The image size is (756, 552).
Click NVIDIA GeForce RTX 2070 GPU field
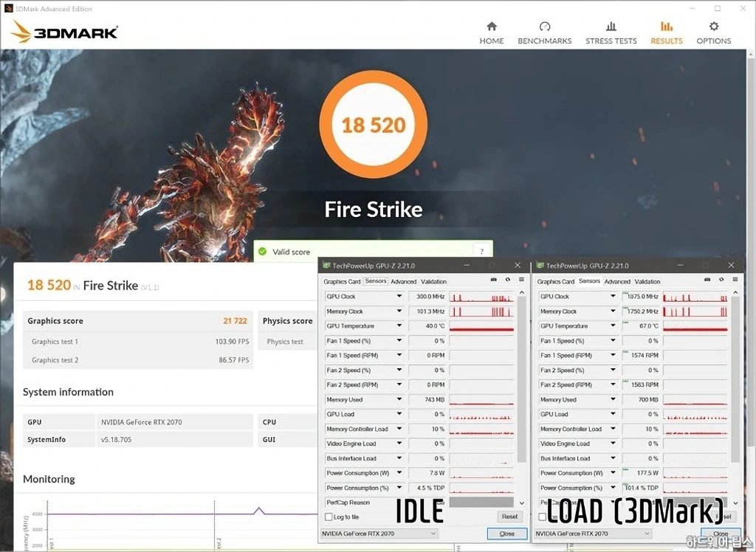click(x=174, y=422)
